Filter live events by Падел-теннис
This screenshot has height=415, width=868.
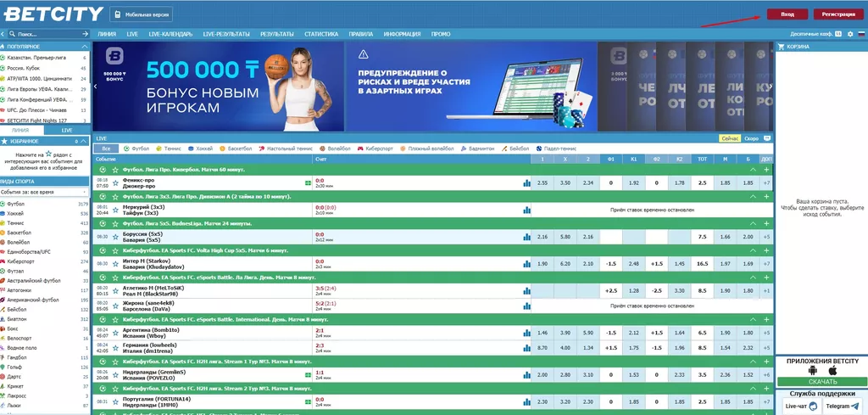tap(556, 149)
